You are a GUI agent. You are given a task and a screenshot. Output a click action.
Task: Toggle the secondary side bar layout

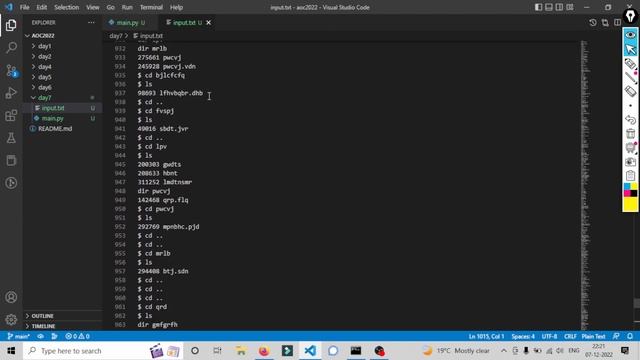[x=559, y=7]
